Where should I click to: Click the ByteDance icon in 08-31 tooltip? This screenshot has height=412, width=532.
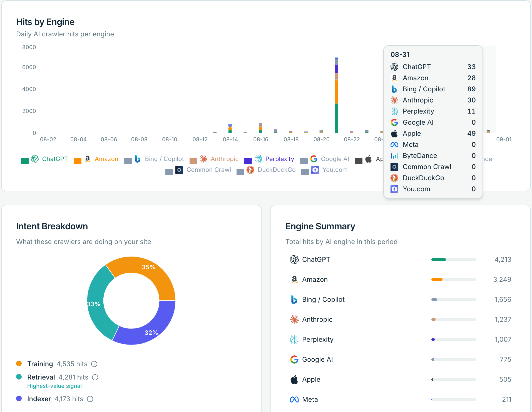[394, 156]
